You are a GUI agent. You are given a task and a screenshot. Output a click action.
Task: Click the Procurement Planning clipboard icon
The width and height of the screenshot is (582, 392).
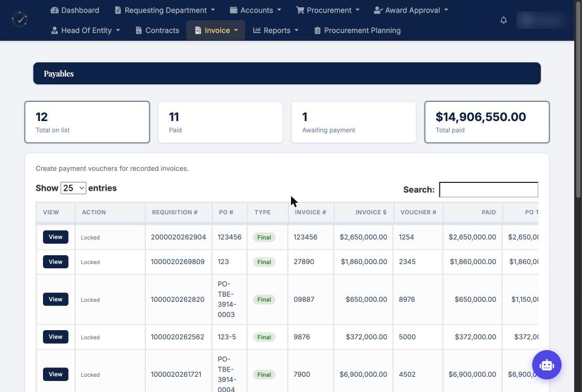pos(317,30)
